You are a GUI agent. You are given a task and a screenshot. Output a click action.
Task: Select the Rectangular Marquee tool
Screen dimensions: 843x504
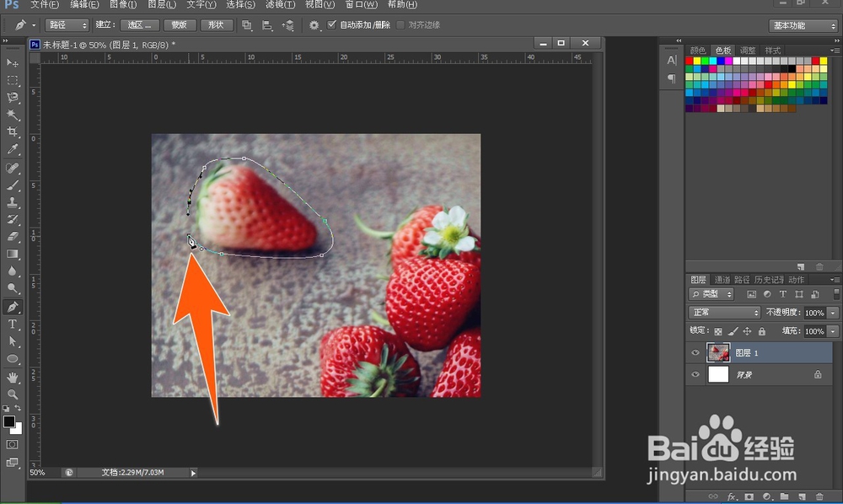point(13,81)
